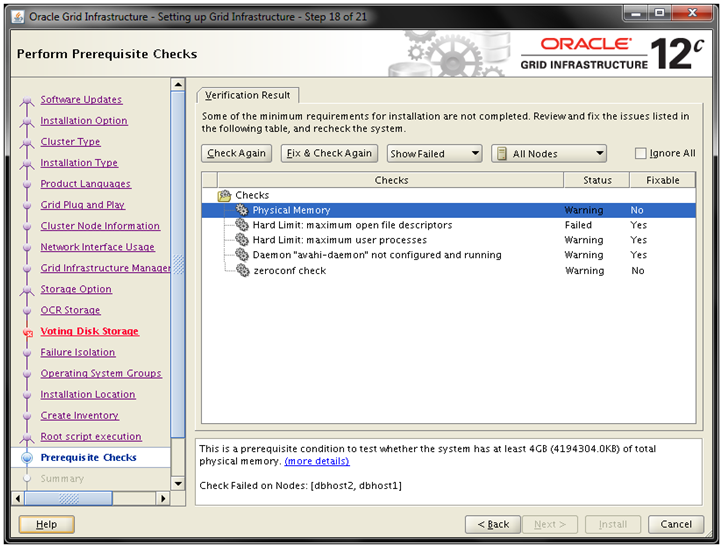Screen dimensions: 723x548
Task: Click the Warning status of zeroconf check
Action: pos(585,270)
